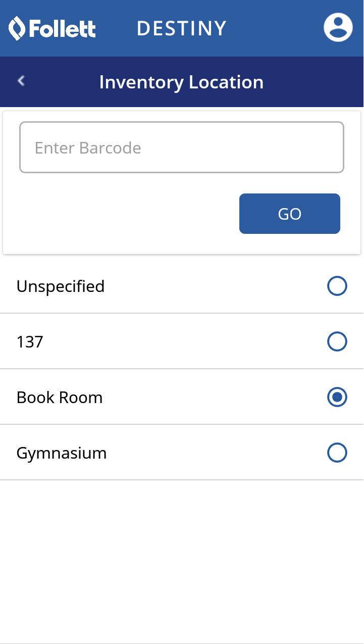Click the blank area beside the GO button
Image resolution: width=364 pixels, height=644 pixels.
tap(121, 214)
